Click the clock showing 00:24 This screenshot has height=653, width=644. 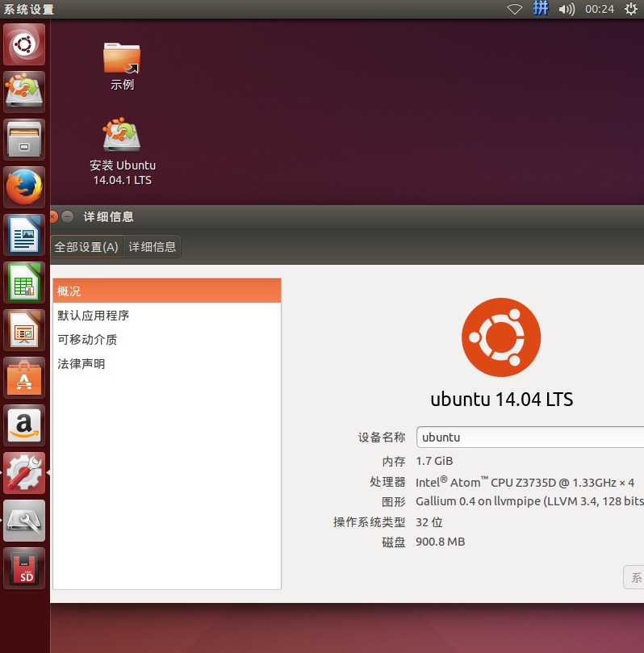[x=600, y=9]
